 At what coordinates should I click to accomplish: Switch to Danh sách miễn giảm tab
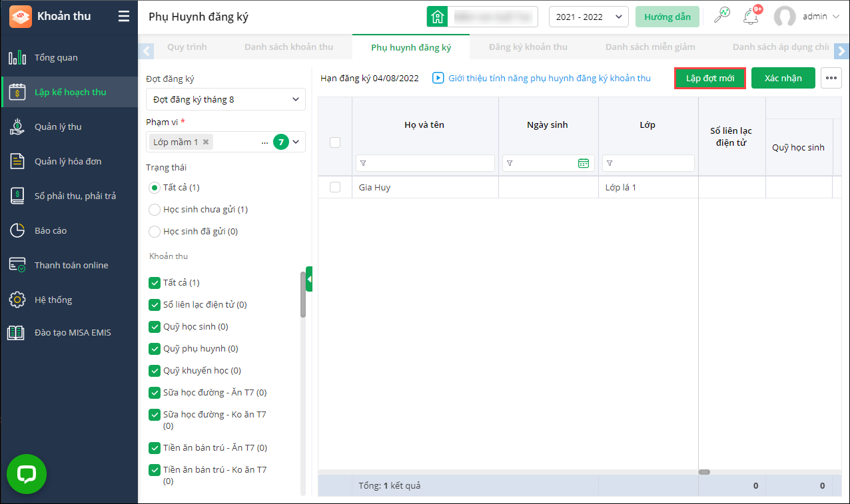click(650, 47)
